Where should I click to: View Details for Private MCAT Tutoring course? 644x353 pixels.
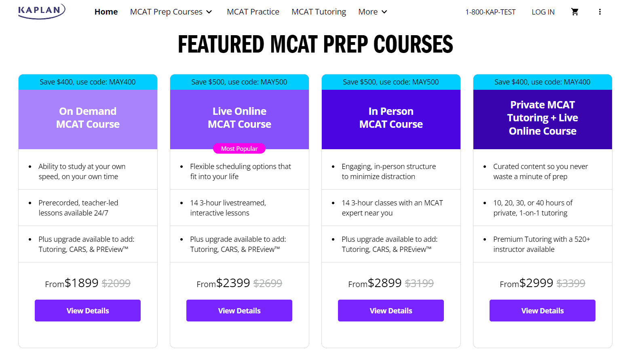542,311
